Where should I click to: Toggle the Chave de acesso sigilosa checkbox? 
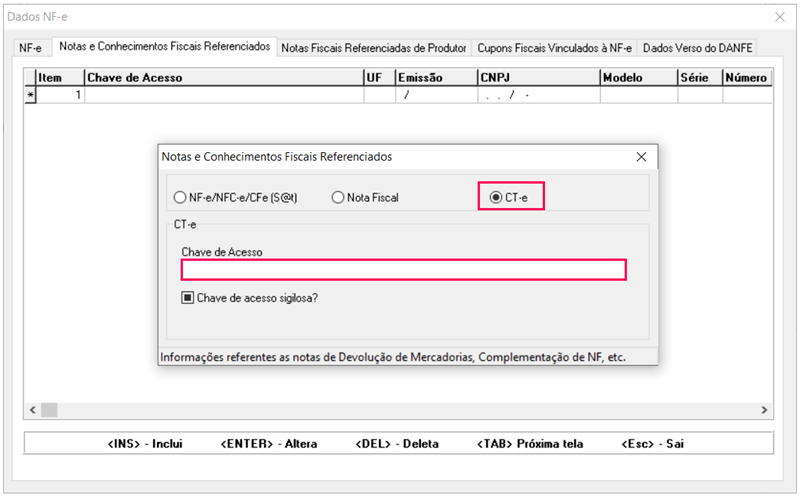coord(187,297)
